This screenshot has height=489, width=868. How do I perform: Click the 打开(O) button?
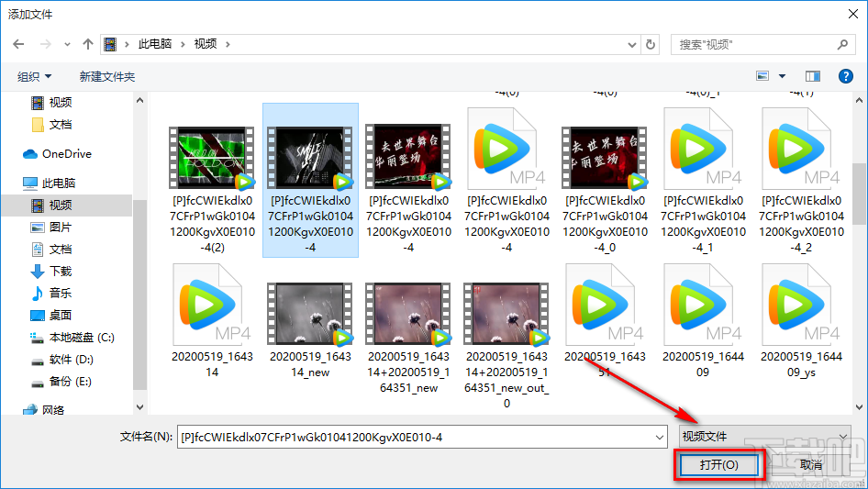pyautogui.click(x=719, y=464)
